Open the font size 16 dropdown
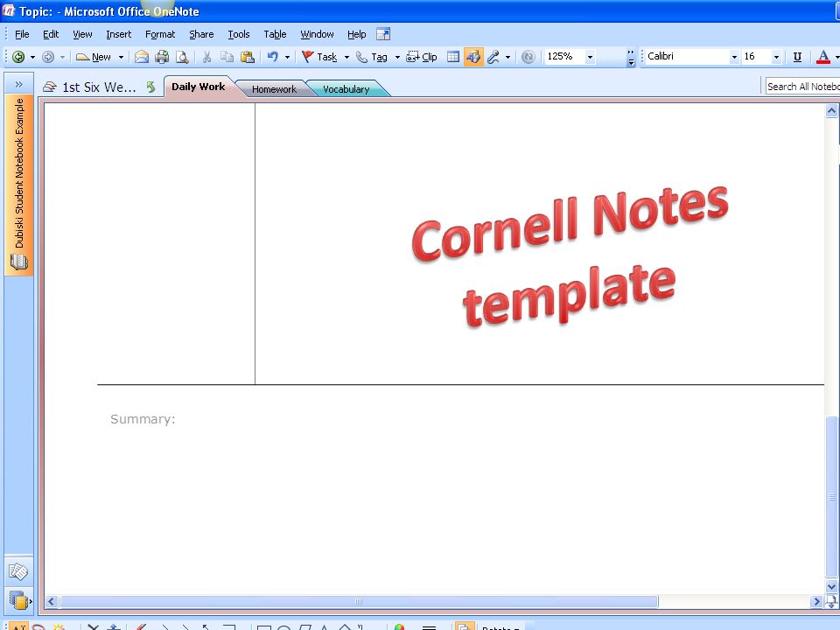Viewport: 840px width, 630px height. [776, 57]
